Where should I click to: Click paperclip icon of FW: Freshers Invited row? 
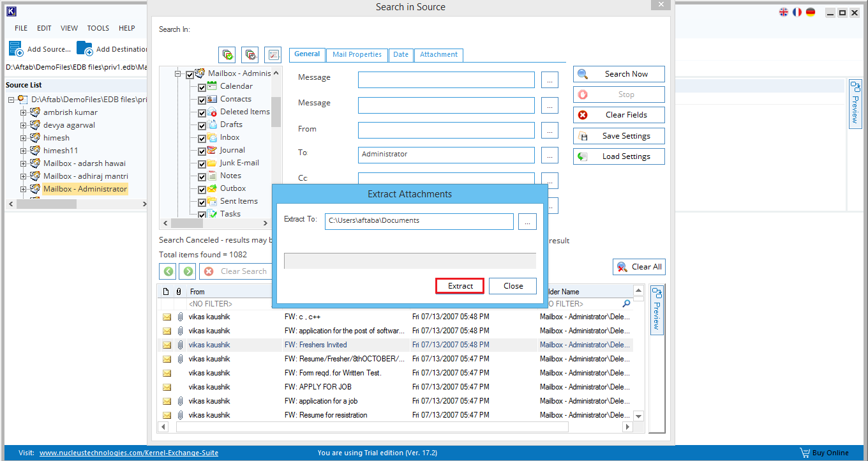pyautogui.click(x=180, y=345)
